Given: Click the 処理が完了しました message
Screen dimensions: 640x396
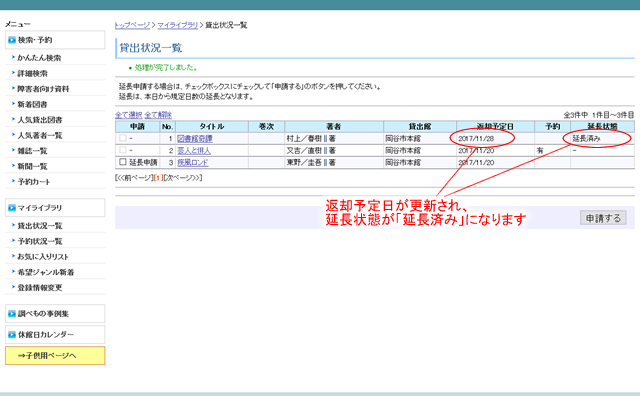Looking at the screenshot, I should (166, 68).
